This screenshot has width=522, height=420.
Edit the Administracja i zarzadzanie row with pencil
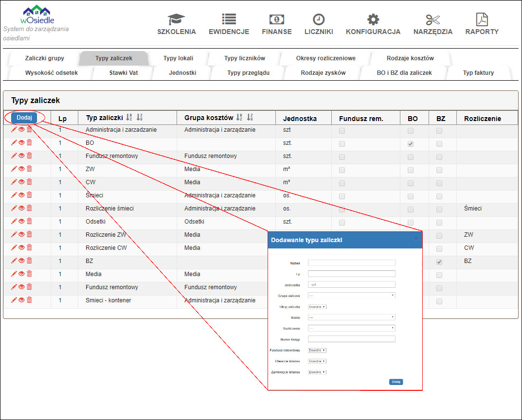pos(14,129)
